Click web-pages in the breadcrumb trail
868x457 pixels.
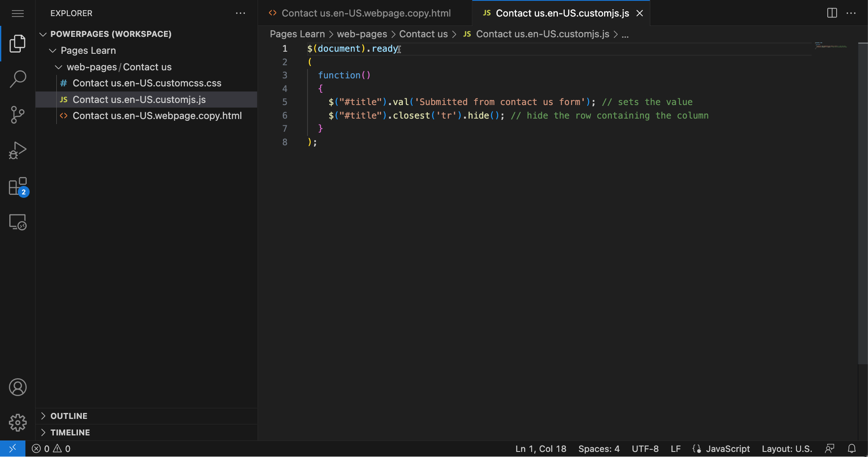click(x=361, y=34)
